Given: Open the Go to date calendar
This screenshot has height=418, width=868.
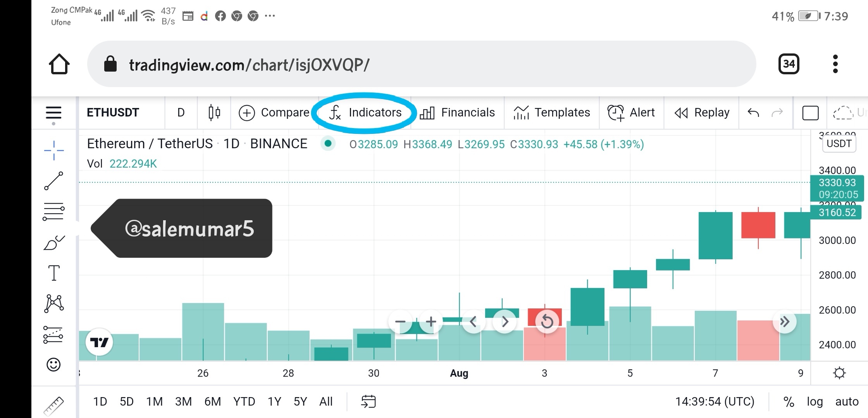Looking at the screenshot, I should (368, 402).
